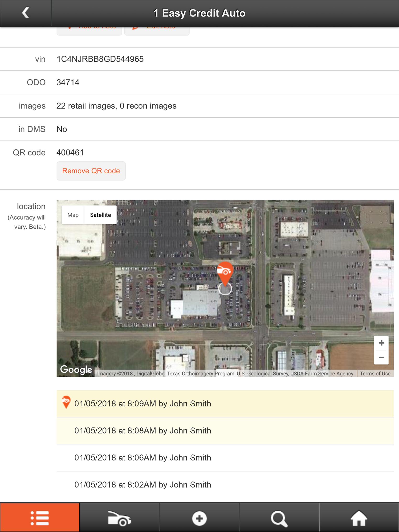Open the Terms of Use link
The image size is (399, 532).
coord(375,373)
